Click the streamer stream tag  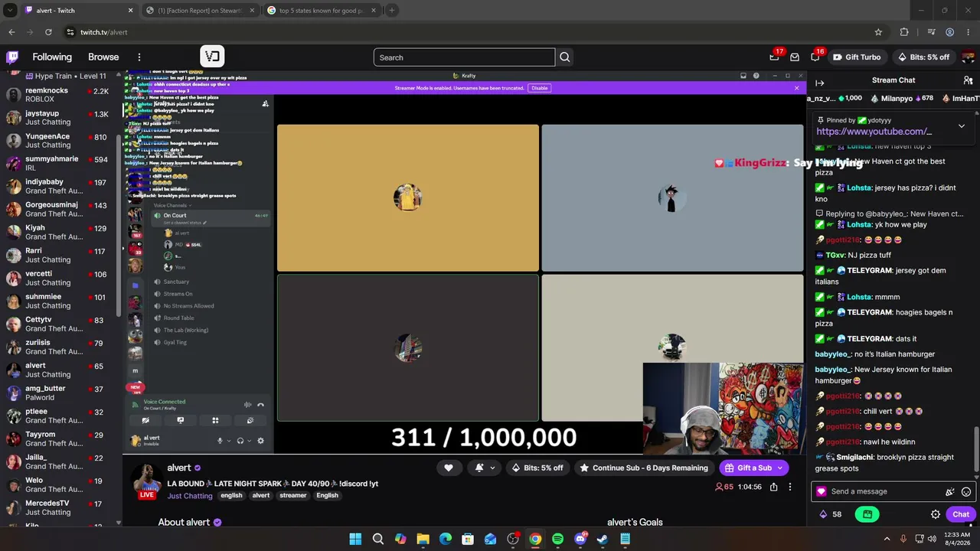tap(292, 496)
